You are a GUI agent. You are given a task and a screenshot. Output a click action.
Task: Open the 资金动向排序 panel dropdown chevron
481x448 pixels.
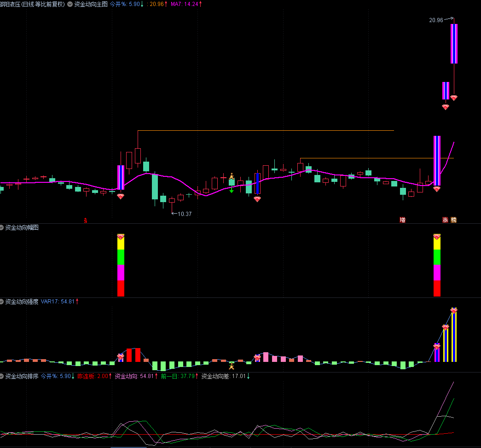coord(2,376)
